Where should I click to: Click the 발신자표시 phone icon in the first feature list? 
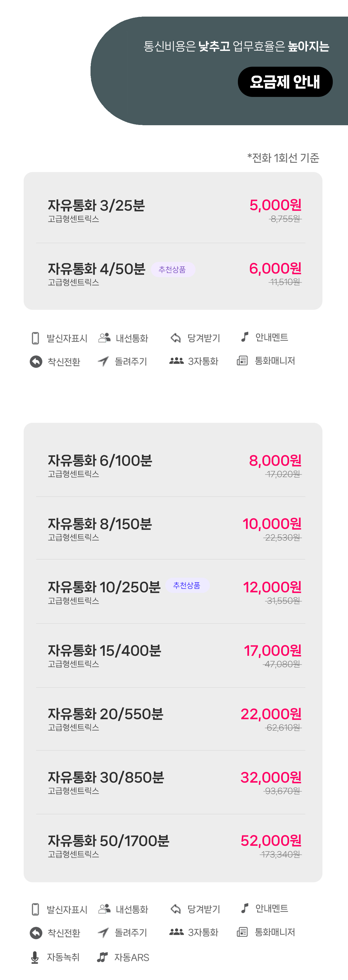(x=35, y=338)
